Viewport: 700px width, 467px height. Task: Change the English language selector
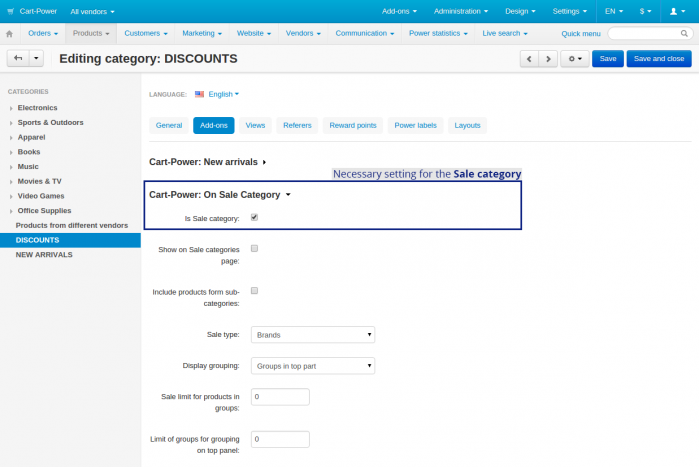[224, 94]
